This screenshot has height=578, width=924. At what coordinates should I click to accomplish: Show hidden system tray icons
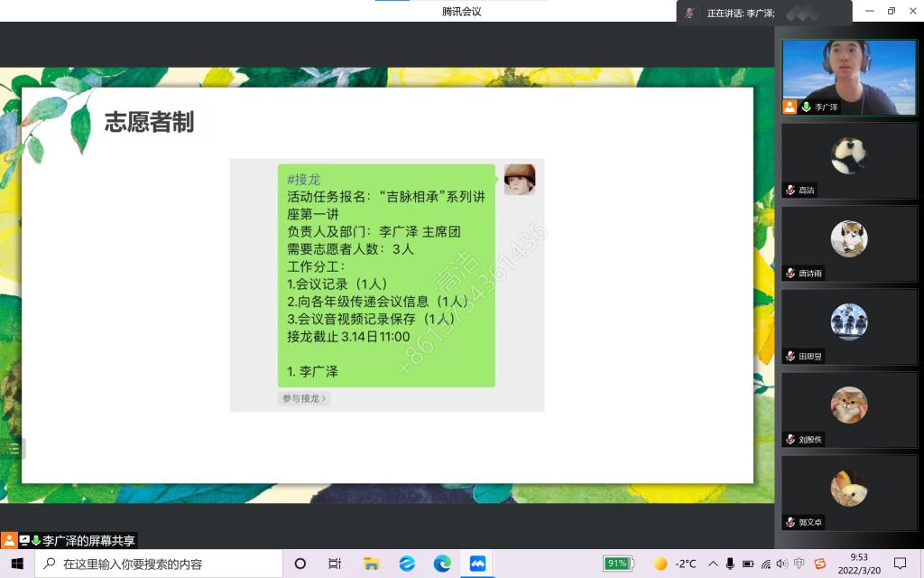click(x=713, y=564)
